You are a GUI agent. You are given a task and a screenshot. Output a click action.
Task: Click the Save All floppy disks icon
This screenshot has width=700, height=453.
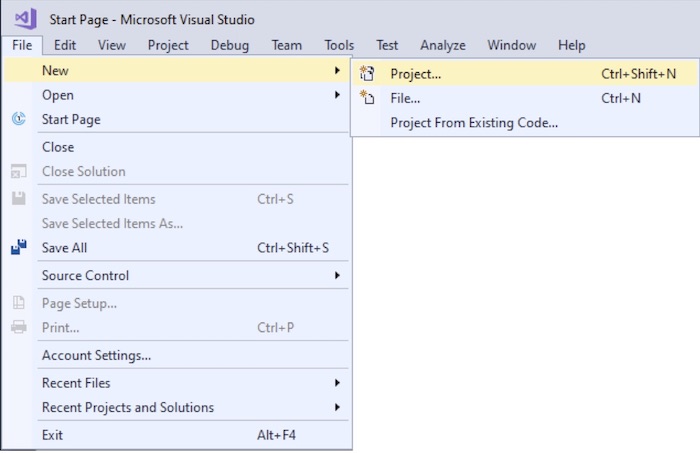pyautogui.click(x=19, y=247)
